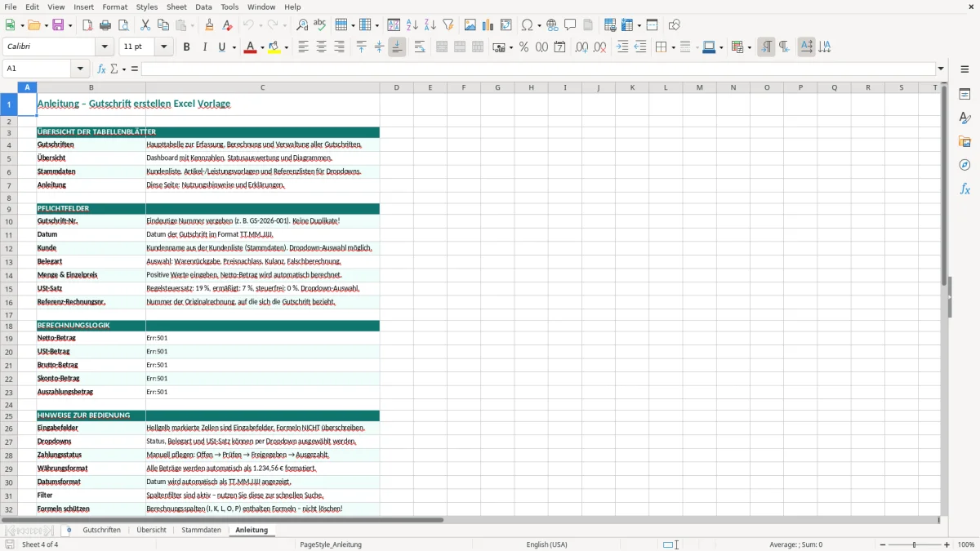Click the Spelling check icon
Image resolution: width=980 pixels, height=551 pixels.
click(320, 25)
